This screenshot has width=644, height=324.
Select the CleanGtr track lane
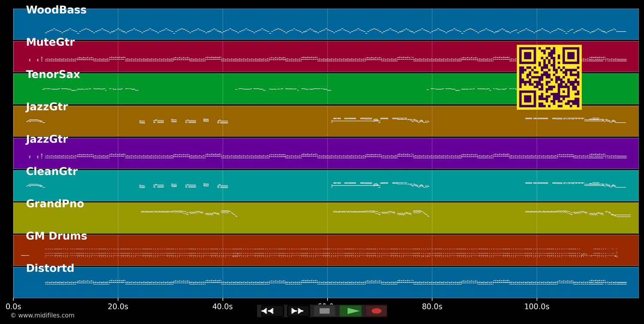pyautogui.click(x=258, y=185)
